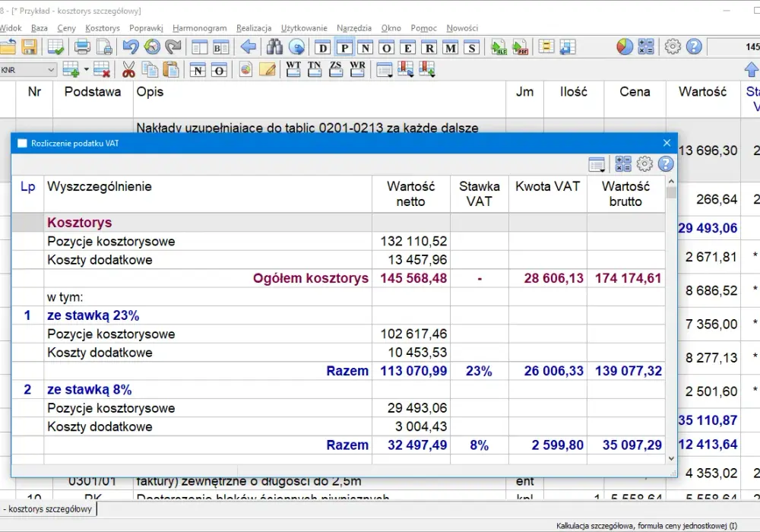Open the Harmonogram menu
The height and width of the screenshot is (532, 760).
point(200,28)
